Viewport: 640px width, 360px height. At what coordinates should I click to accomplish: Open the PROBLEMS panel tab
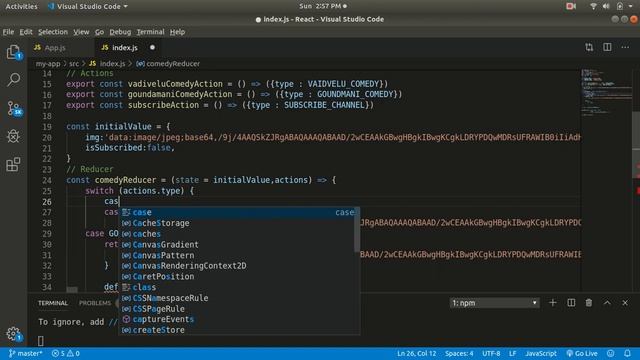[x=95, y=303]
